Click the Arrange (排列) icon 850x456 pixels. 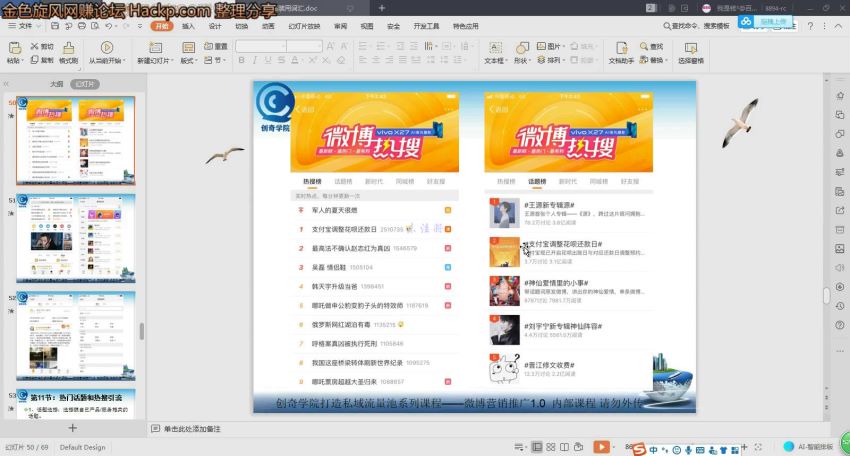(x=541, y=60)
